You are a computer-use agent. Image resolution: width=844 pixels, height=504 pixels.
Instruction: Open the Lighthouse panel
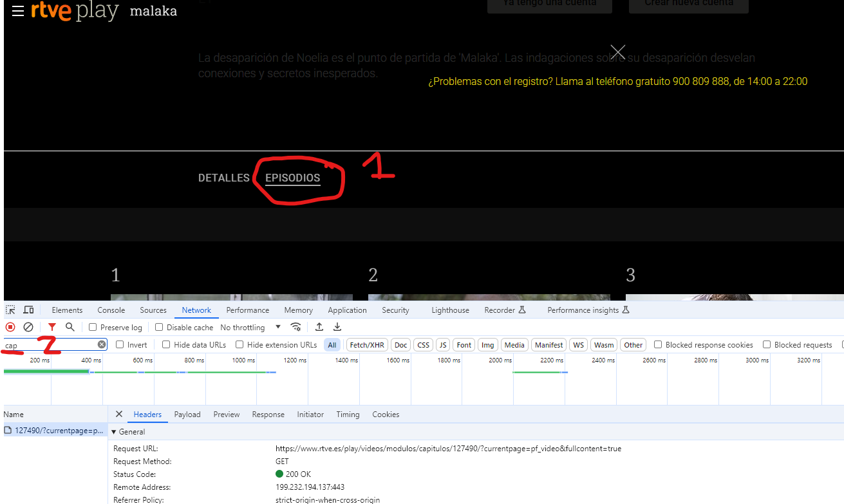[x=450, y=310]
